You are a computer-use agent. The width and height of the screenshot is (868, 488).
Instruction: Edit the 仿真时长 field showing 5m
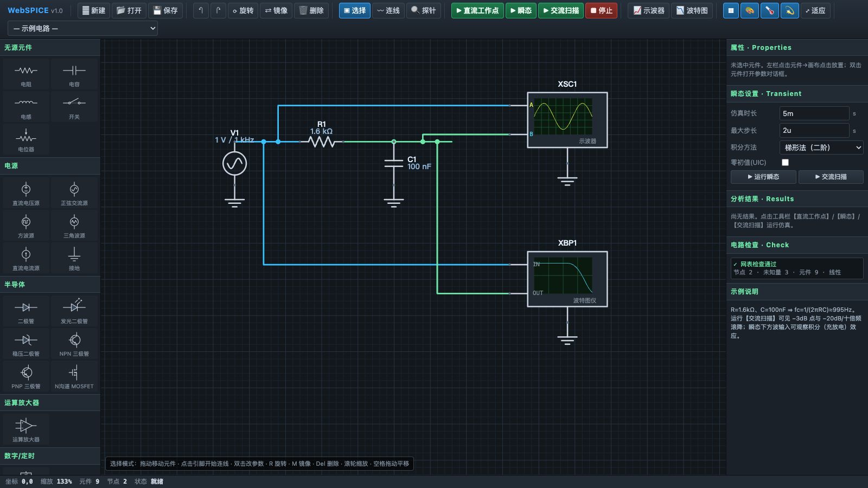pos(814,113)
